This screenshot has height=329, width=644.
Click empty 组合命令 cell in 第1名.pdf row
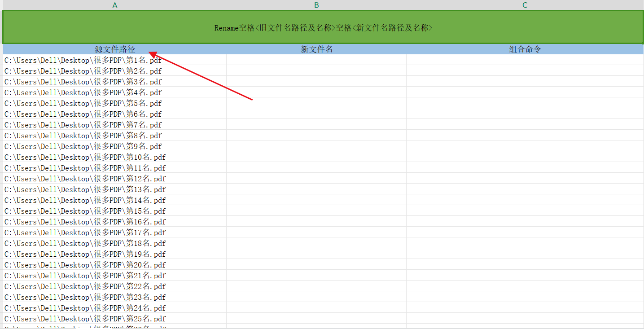coord(525,60)
